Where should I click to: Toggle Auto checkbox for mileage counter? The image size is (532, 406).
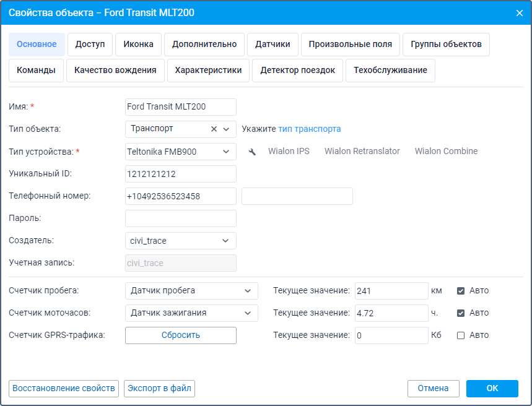(x=461, y=291)
